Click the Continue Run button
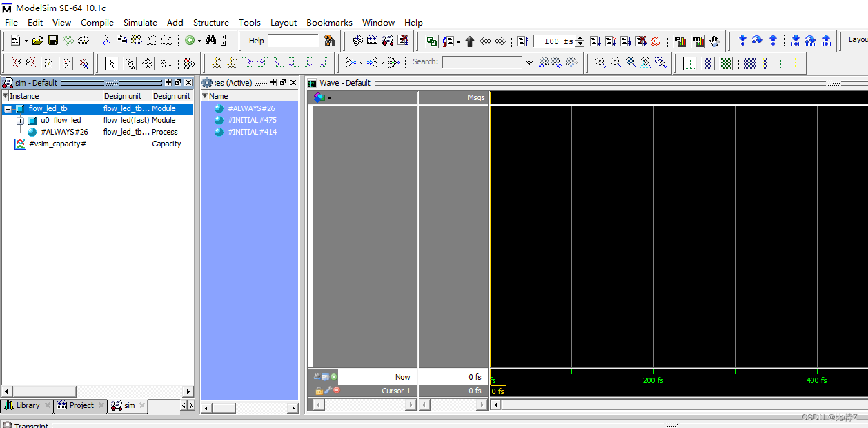The image size is (868, 428). (611, 40)
